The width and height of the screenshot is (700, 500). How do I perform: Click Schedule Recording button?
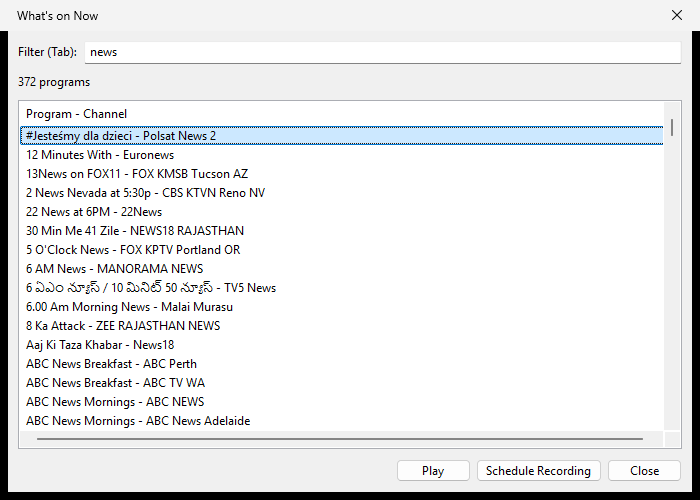point(538,471)
